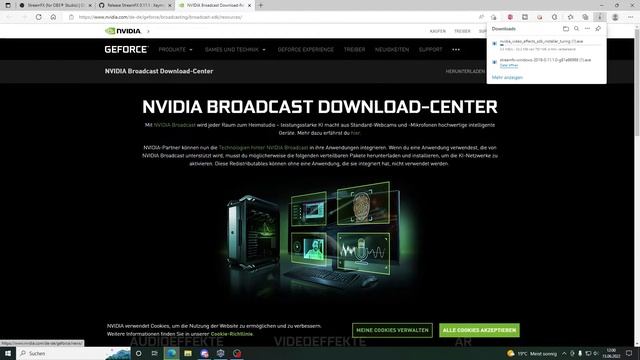Open a new browser tab

click(x=261, y=5)
